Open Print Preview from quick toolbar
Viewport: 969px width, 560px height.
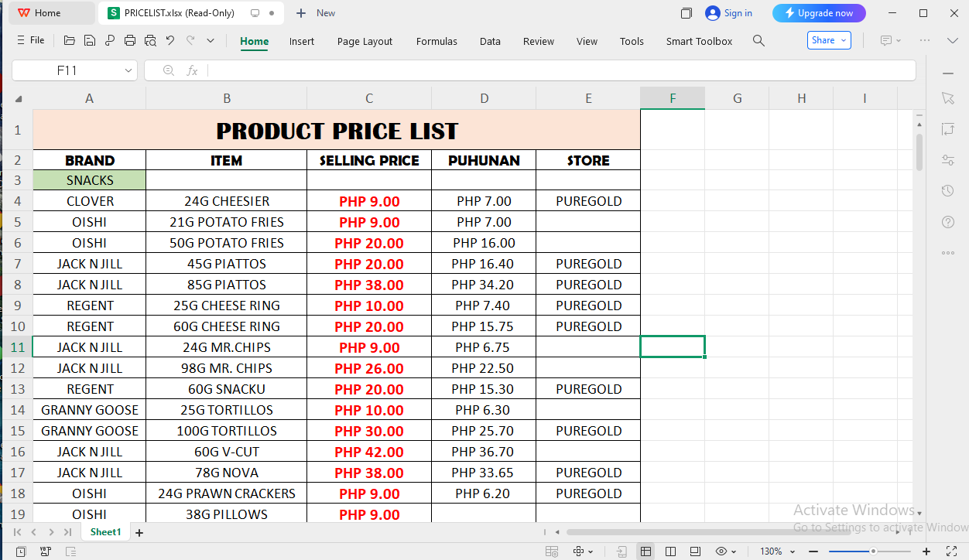click(x=150, y=41)
